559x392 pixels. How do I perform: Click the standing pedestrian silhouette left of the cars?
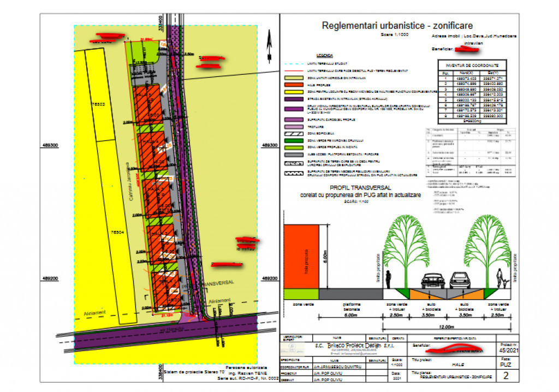[388, 280]
